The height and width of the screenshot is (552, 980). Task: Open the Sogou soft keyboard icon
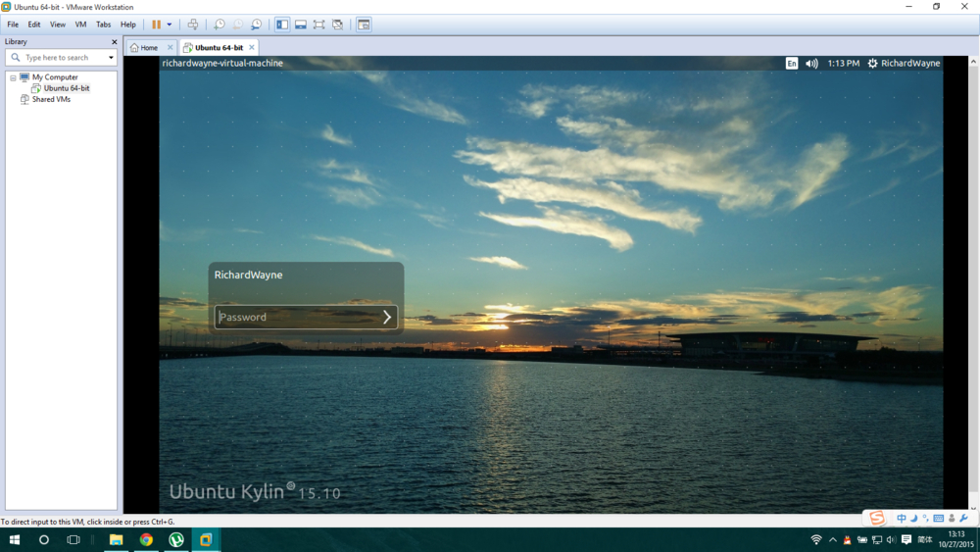point(938,519)
